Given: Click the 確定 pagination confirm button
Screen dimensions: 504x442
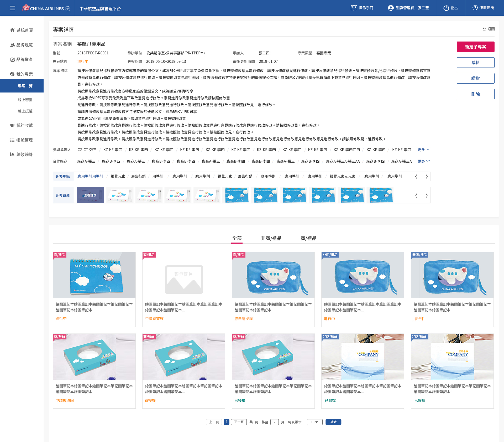Looking at the screenshot, I should coord(333,422).
